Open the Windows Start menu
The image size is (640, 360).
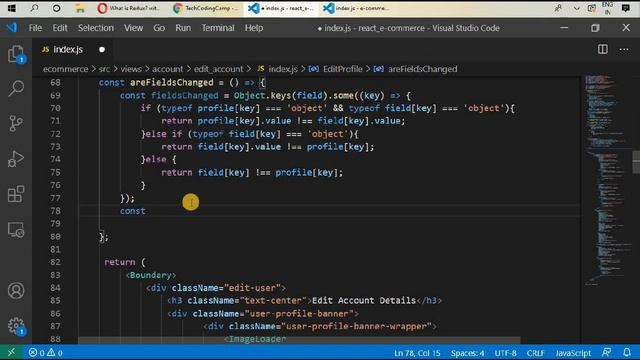(x=11, y=8)
